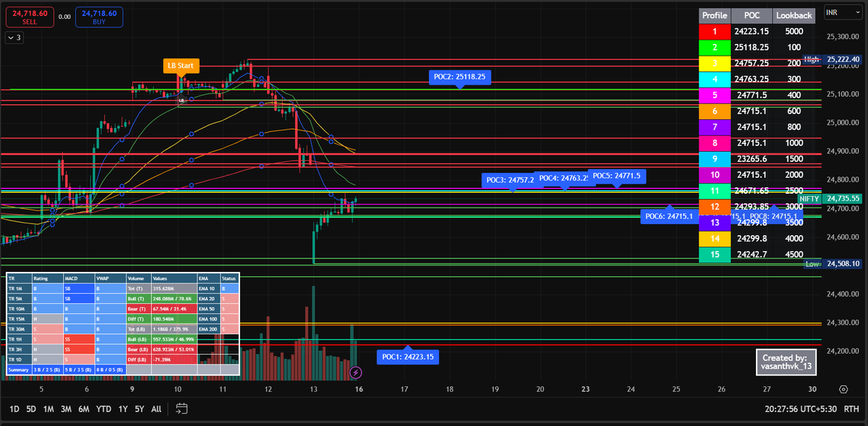
Task: Click the orange Profile 6 swatch
Action: tap(715, 111)
